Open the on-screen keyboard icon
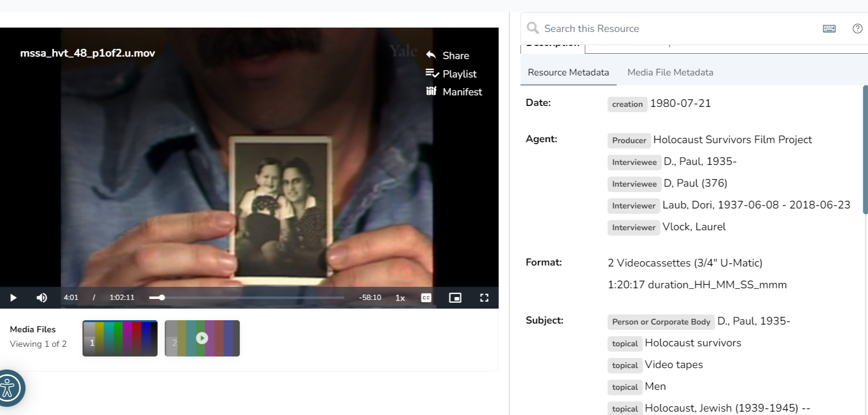This screenshot has width=868, height=415. tap(829, 29)
